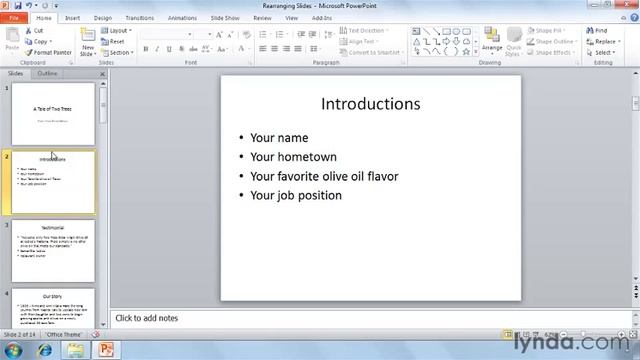Screen dimensions: 640x360
Task: Increase the list indent level
Action: (x=313, y=34)
